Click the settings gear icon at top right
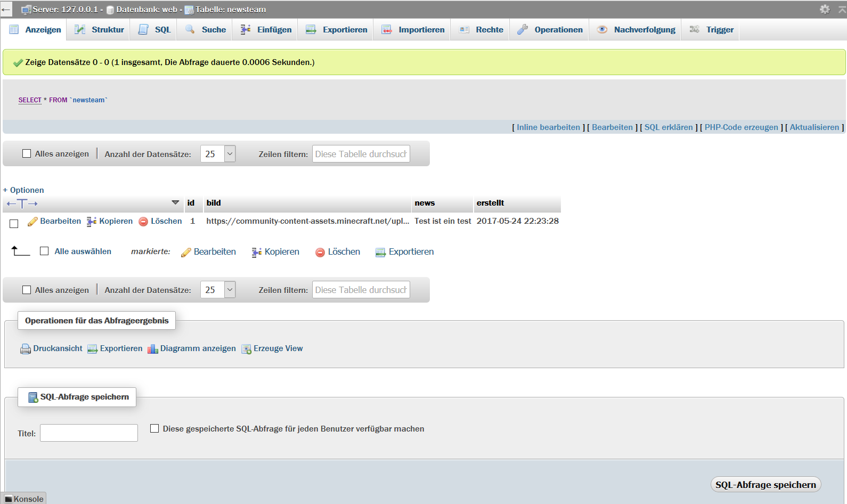Viewport: 847px width, 504px height. coord(825,9)
